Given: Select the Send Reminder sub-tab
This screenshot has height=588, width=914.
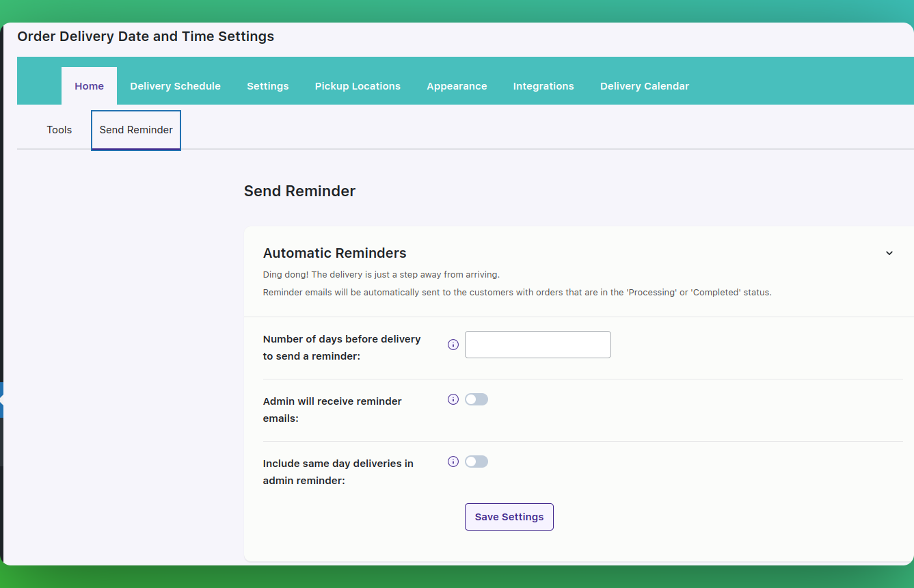Looking at the screenshot, I should point(136,130).
